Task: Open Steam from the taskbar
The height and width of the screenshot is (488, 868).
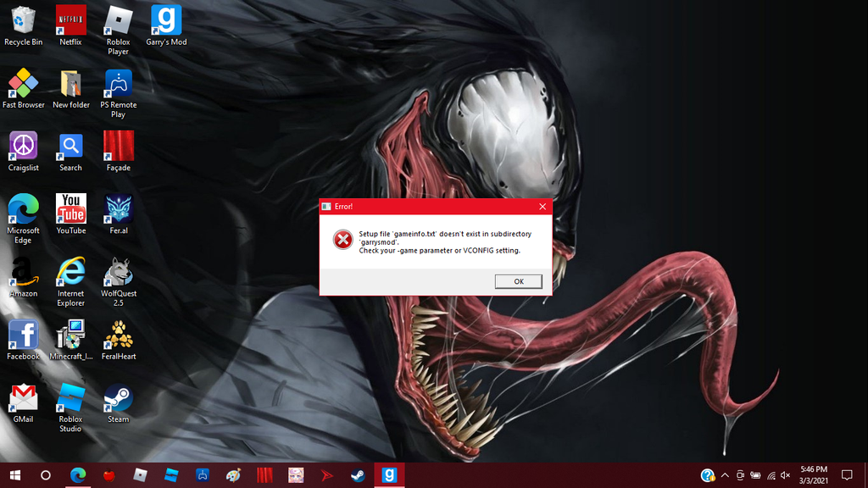Action: [x=359, y=475]
